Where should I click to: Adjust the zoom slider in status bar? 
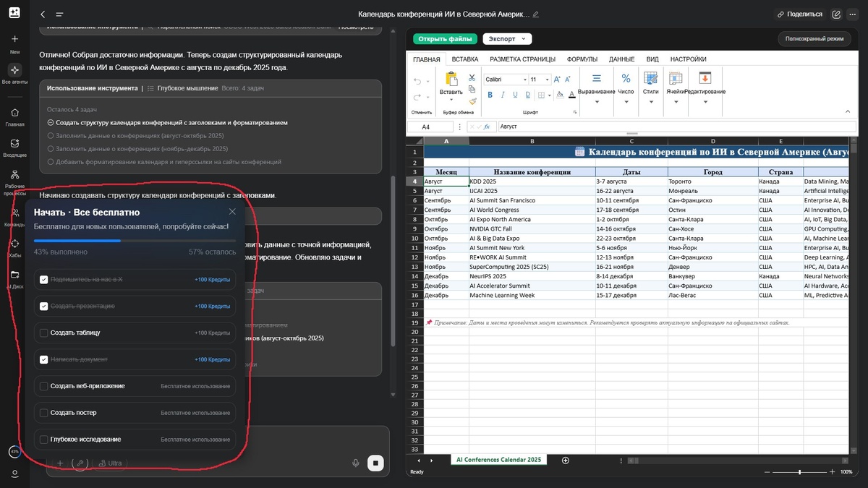pyautogui.click(x=799, y=472)
